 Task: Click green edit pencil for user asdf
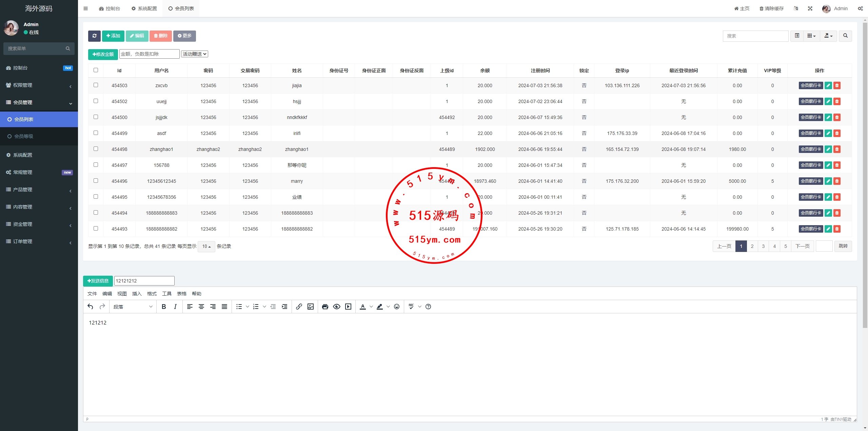click(x=828, y=133)
